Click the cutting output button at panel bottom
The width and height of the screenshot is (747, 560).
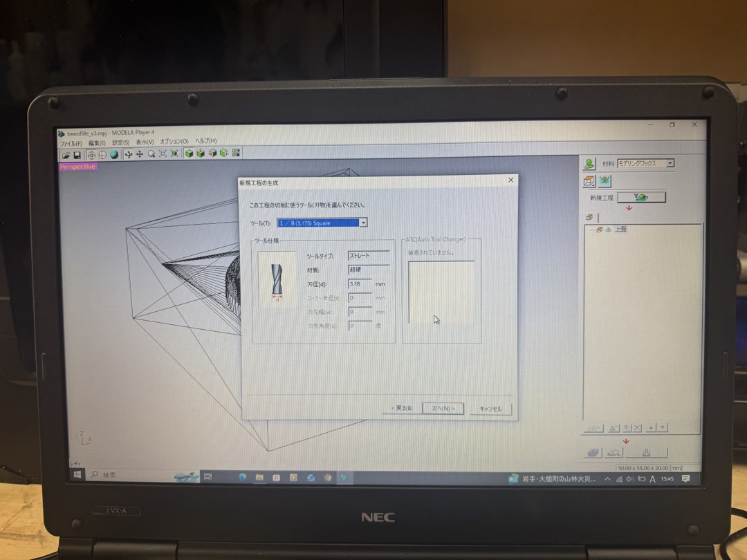pos(647,452)
